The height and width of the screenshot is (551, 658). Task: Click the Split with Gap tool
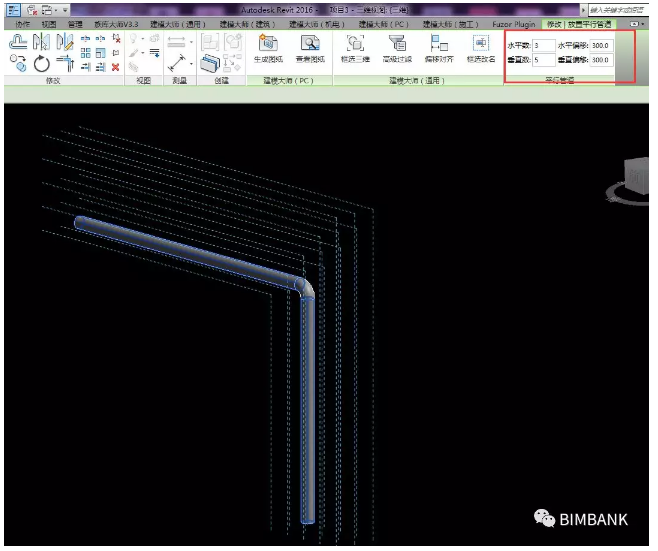click(x=100, y=39)
